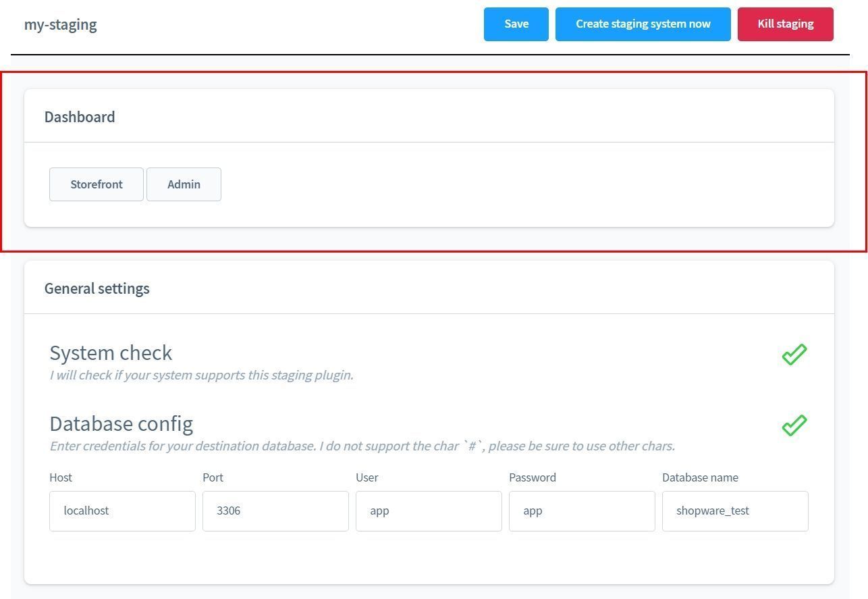Click the Password input field
The image size is (868, 599).
click(582, 511)
